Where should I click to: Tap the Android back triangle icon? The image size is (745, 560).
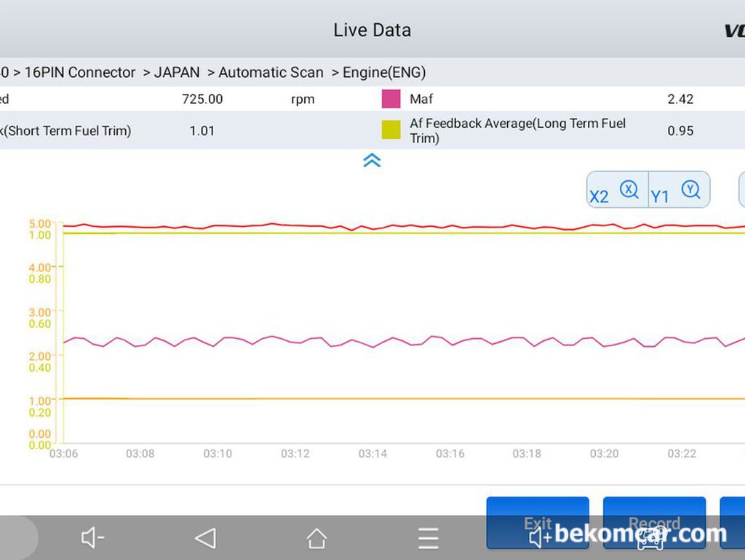[x=206, y=538]
